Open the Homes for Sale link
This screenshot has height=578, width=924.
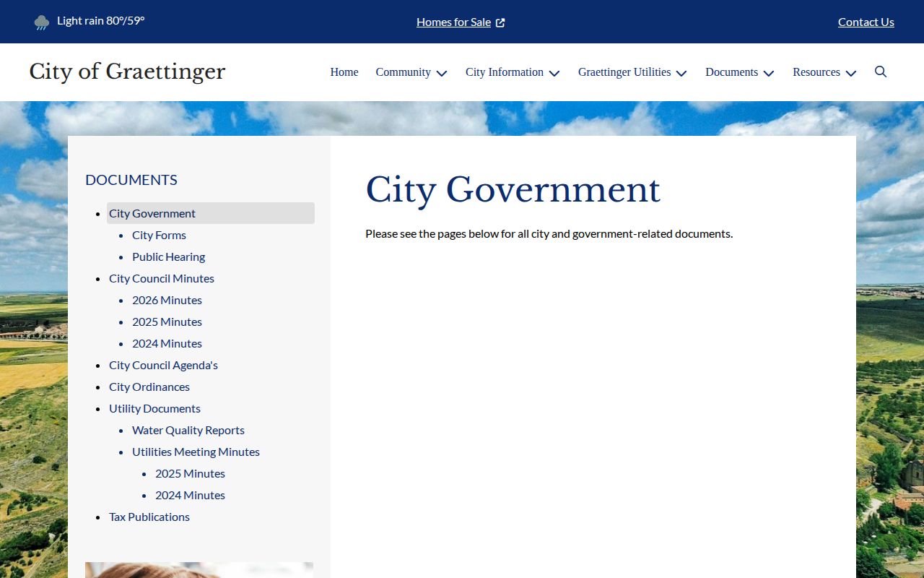pyautogui.click(x=454, y=22)
